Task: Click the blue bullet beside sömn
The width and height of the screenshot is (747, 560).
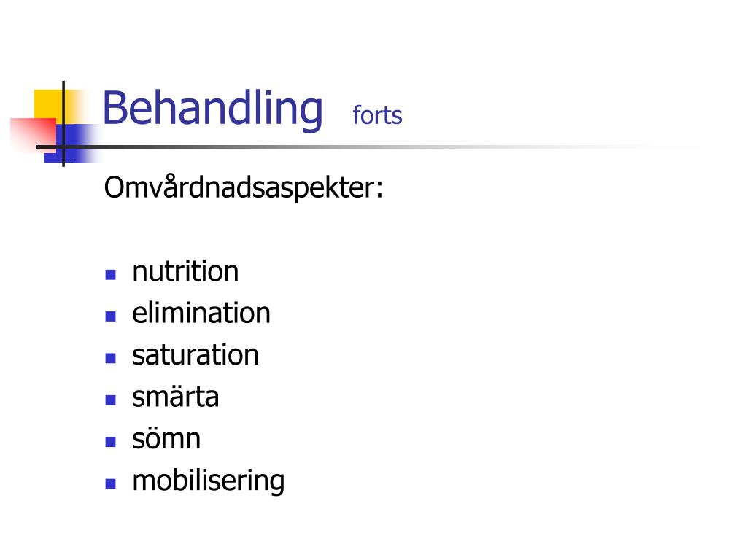Action: [x=111, y=442]
